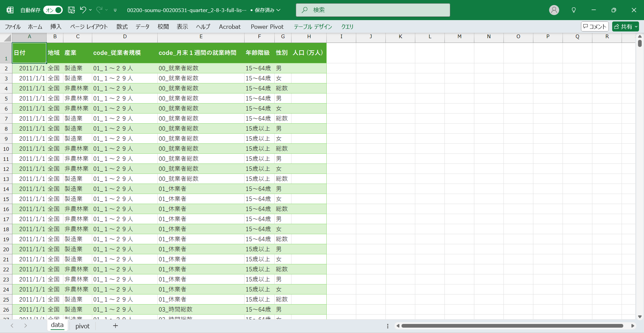644x333 pixels.
Task: Open the Power Pivot ribbon tab
Action: click(x=267, y=27)
